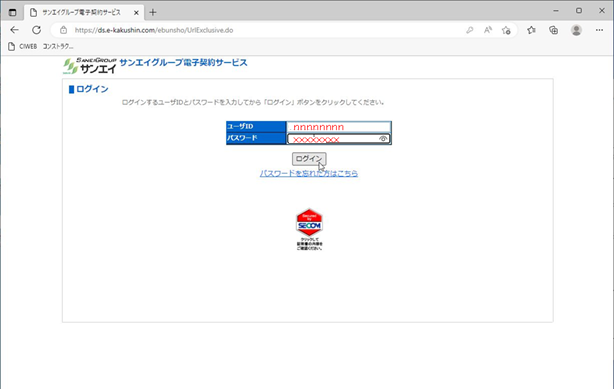Click the browser profile avatar
This screenshot has width=614, height=389.
(576, 30)
